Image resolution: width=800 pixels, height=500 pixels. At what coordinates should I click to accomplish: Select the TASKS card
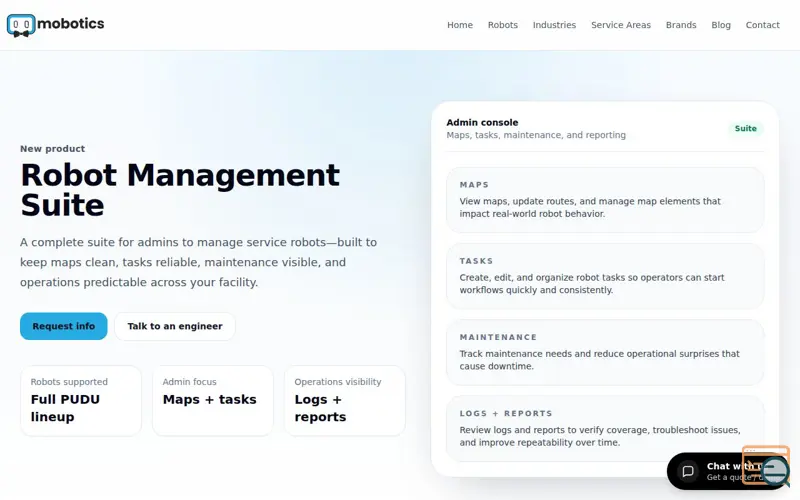click(605, 276)
